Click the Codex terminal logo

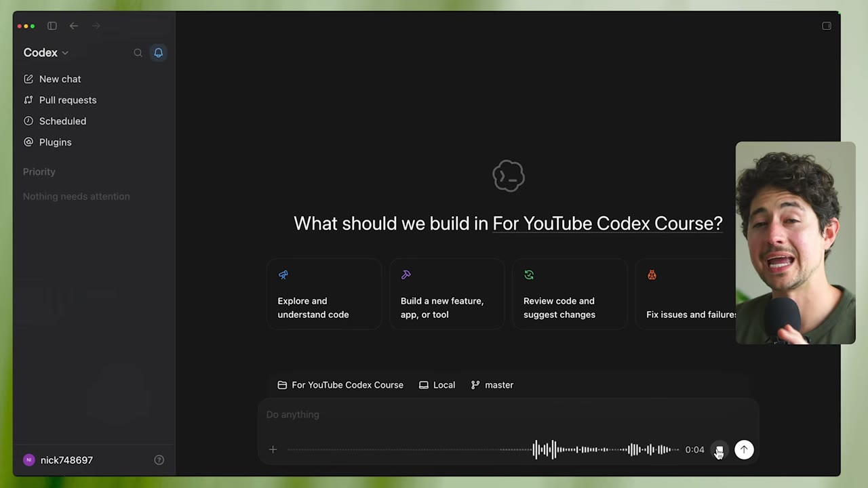click(509, 176)
